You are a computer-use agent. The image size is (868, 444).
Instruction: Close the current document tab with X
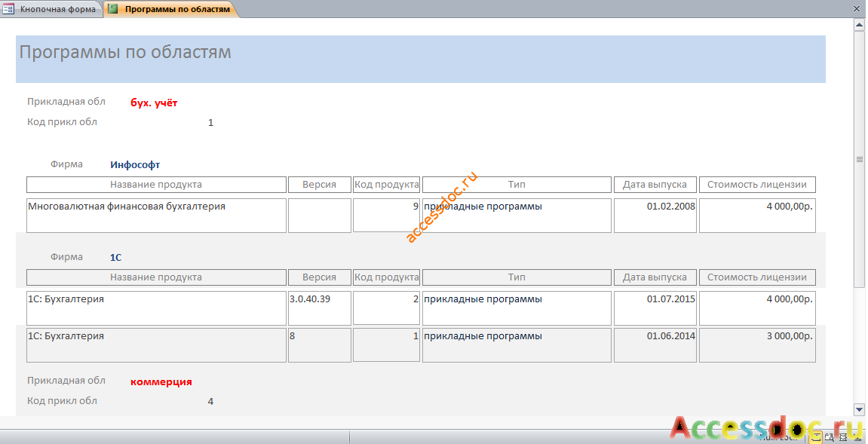857,9
